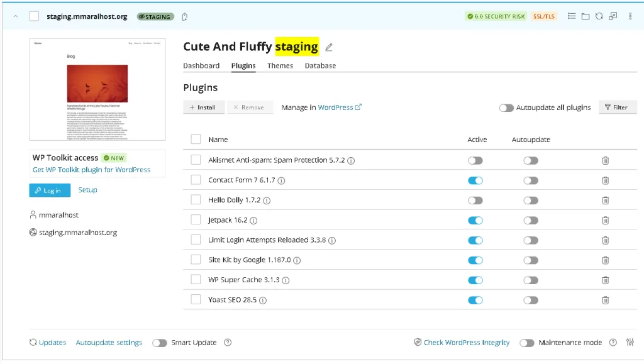Screen dimensions: 644x364
Task: Click the sync/copy data icon in header
Action: point(599,16)
